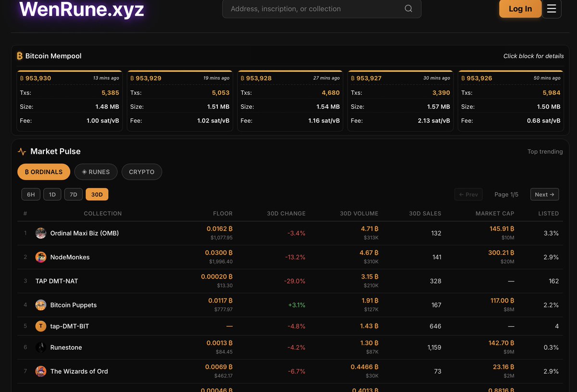This screenshot has height=392, width=577.
Task: Open Ordinal Maxi Biz collection avatar
Action: click(41, 233)
